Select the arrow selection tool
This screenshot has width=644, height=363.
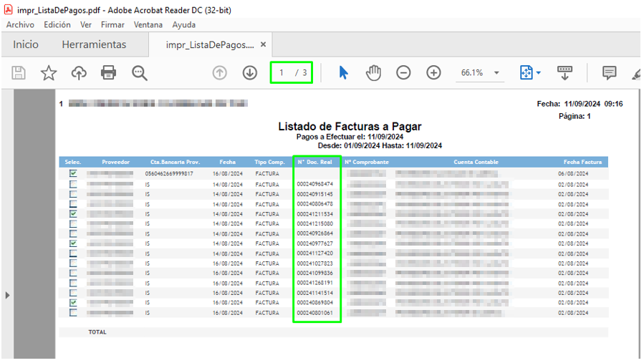click(343, 73)
